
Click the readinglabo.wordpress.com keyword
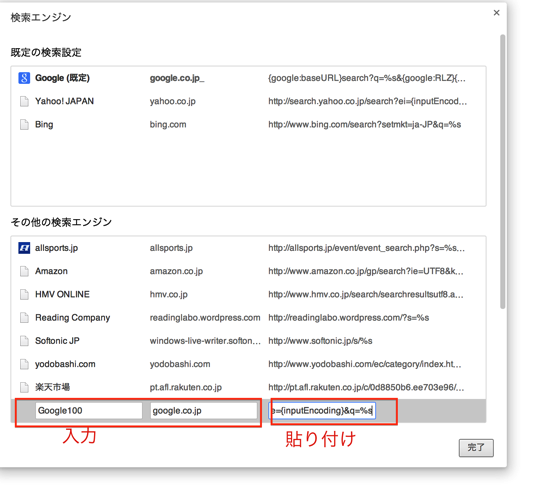(x=205, y=317)
